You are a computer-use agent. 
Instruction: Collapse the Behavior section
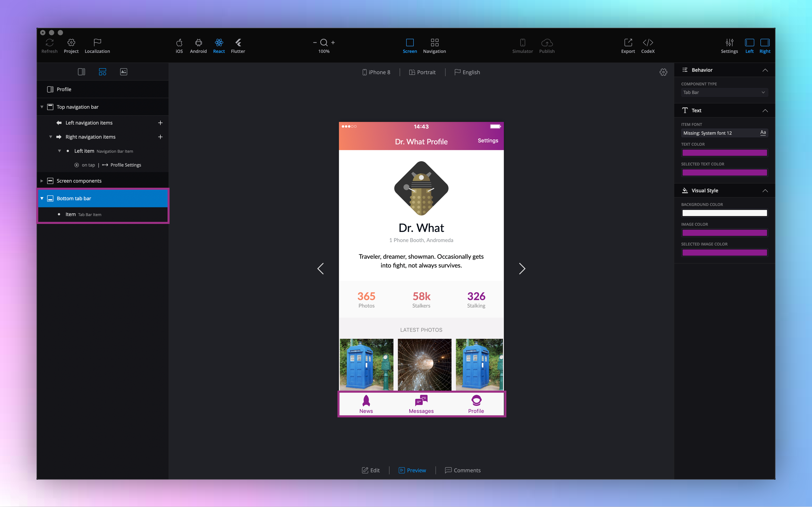point(765,70)
